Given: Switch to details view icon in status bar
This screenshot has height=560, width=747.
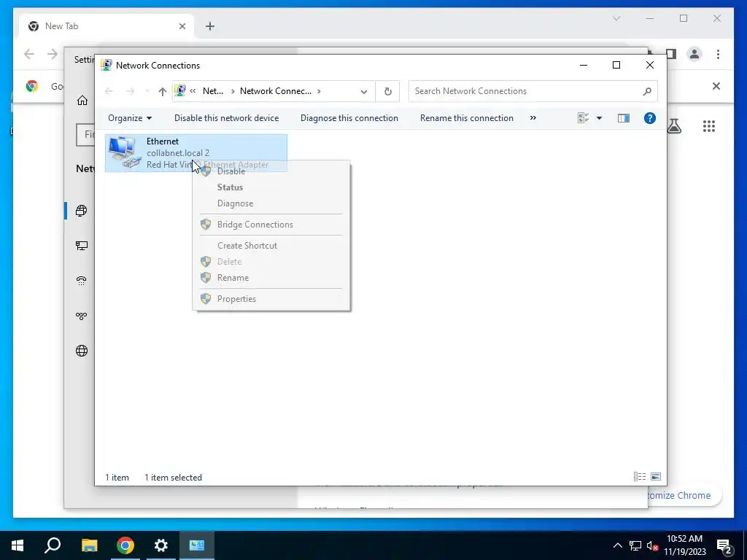Looking at the screenshot, I should pos(640,477).
